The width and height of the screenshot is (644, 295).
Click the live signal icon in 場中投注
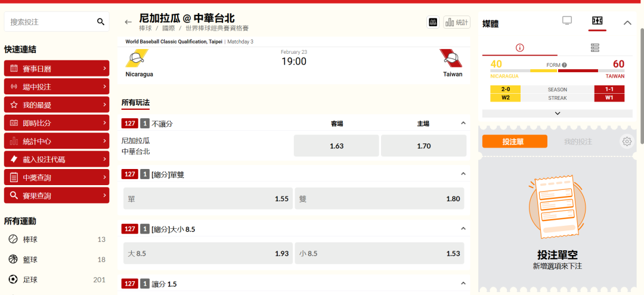pos(14,87)
